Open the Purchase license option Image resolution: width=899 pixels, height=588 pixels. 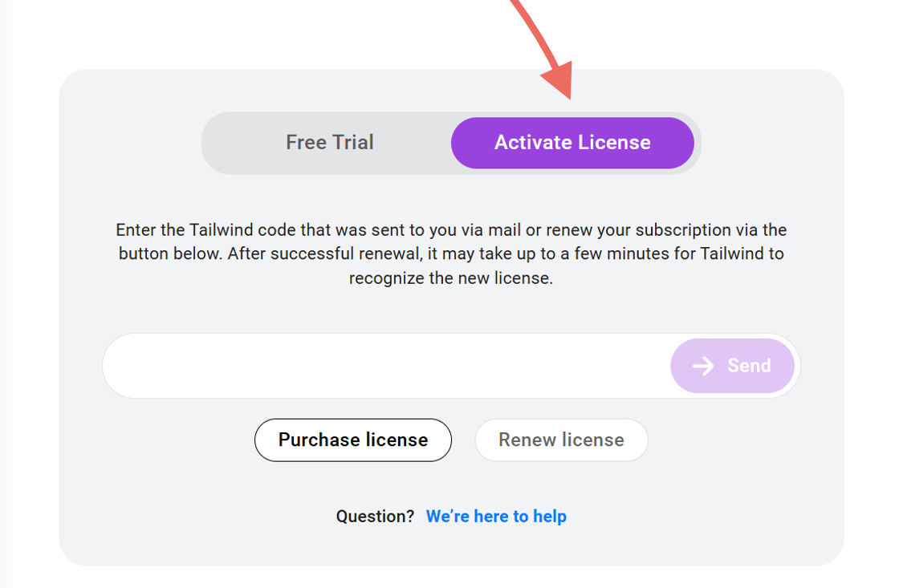click(353, 440)
